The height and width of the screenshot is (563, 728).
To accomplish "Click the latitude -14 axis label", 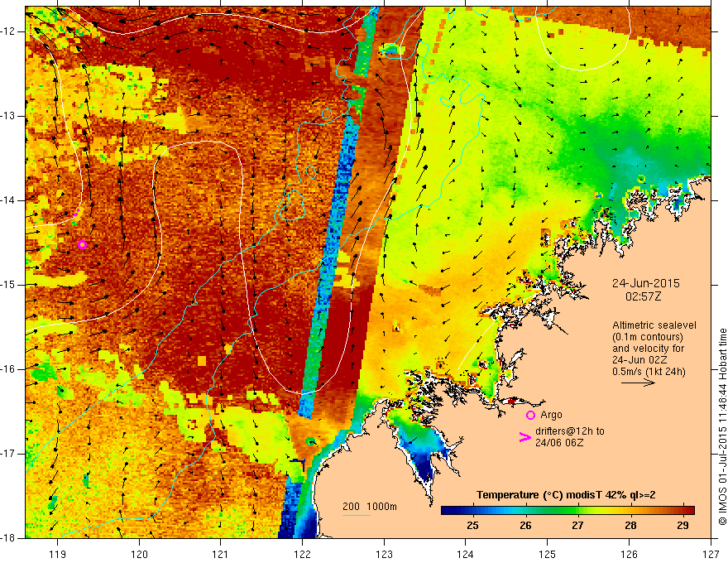I will 8,200.
